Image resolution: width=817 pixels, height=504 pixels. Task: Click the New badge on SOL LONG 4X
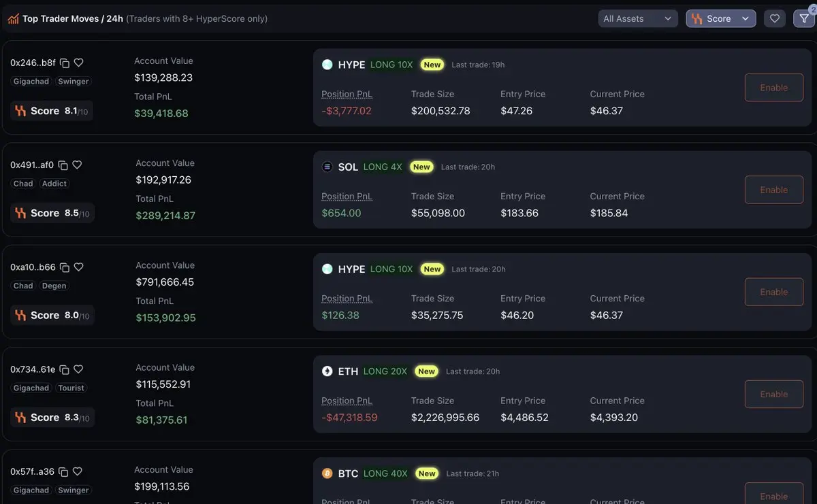421,167
